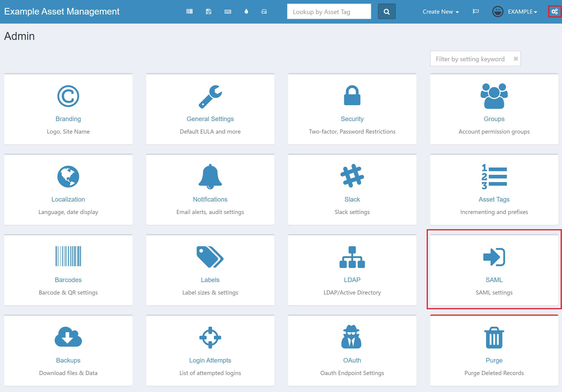
Task: Open Licenses via floppy disk icon
Action: (208, 12)
